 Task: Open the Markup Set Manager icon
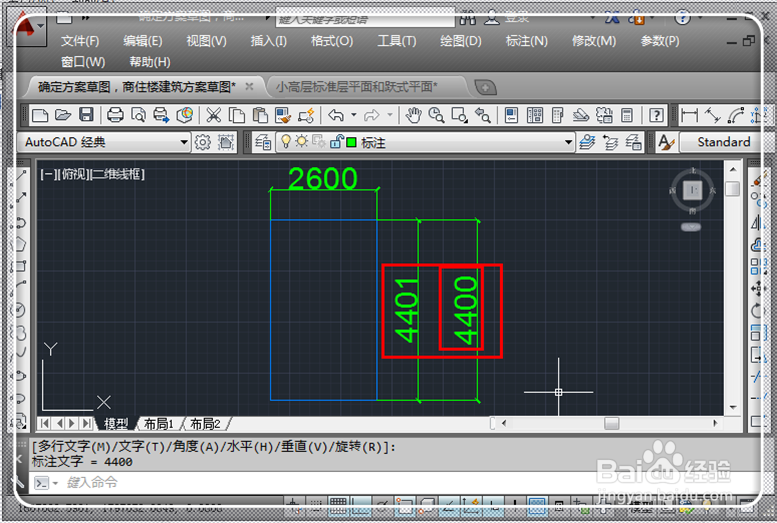(x=604, y=116)
